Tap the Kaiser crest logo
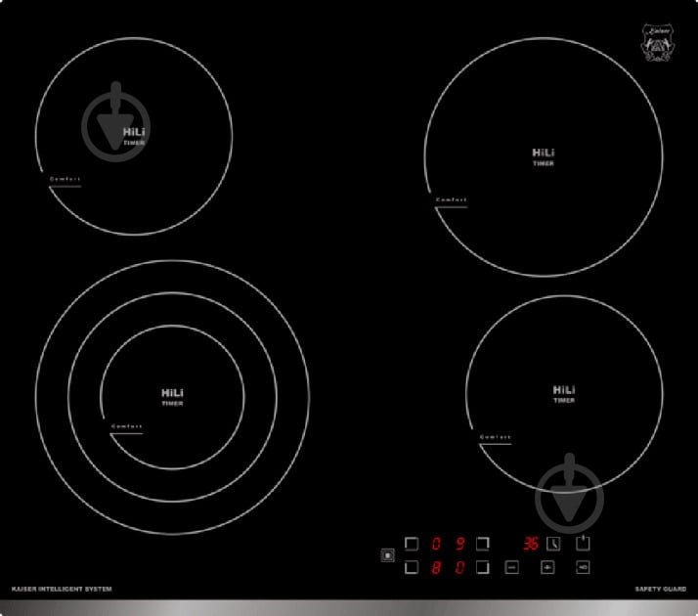 [652, 44]
